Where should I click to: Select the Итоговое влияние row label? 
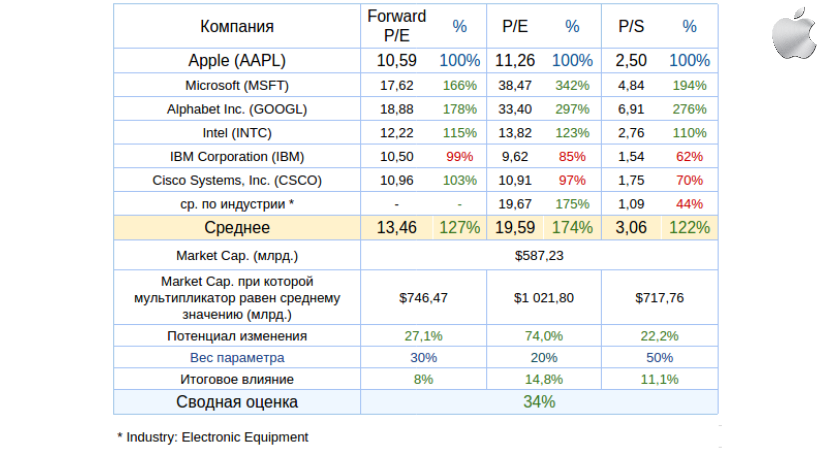237,379
